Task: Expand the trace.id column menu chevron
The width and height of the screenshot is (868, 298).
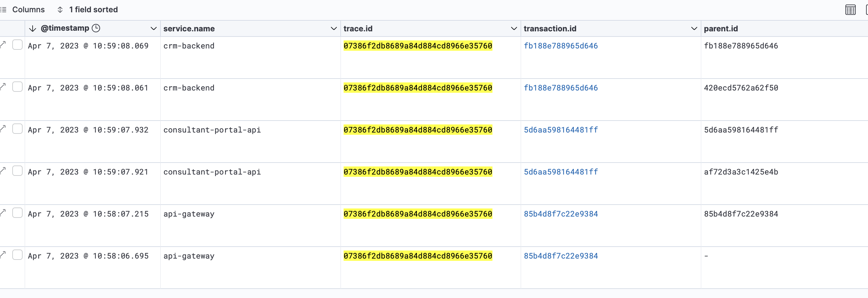Action: 514,29
